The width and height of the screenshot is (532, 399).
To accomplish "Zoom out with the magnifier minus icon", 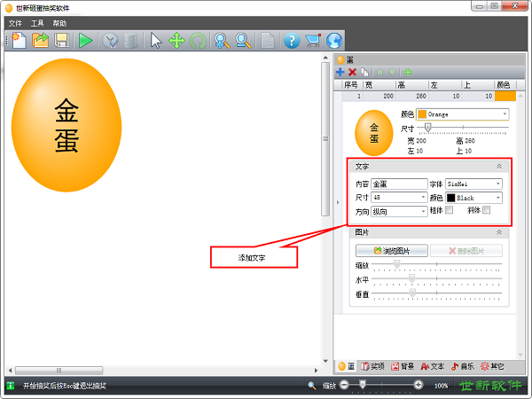I will [243, 41].
